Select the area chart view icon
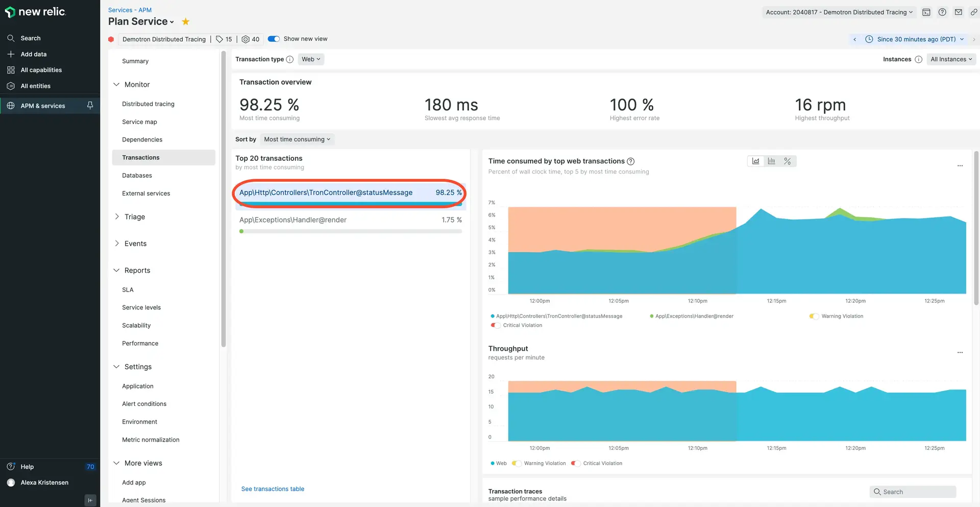 point(756,161)
